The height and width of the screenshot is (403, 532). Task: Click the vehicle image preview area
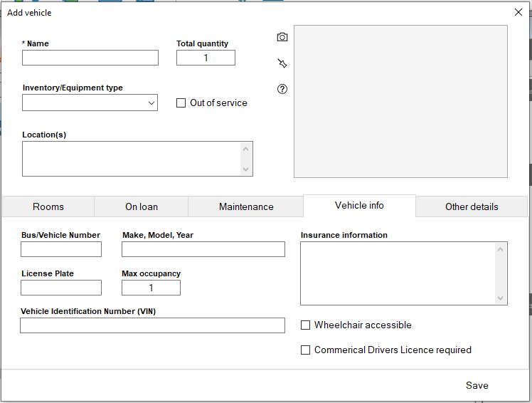(x=400, y=101)
